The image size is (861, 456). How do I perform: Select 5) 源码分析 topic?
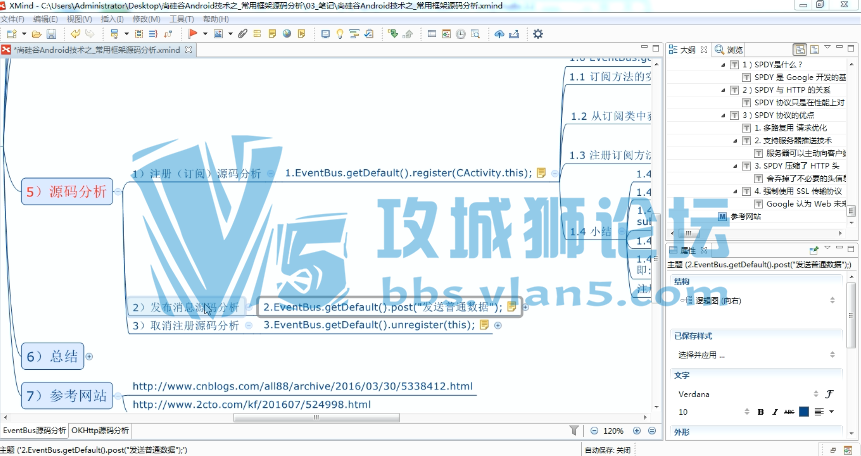67,191
